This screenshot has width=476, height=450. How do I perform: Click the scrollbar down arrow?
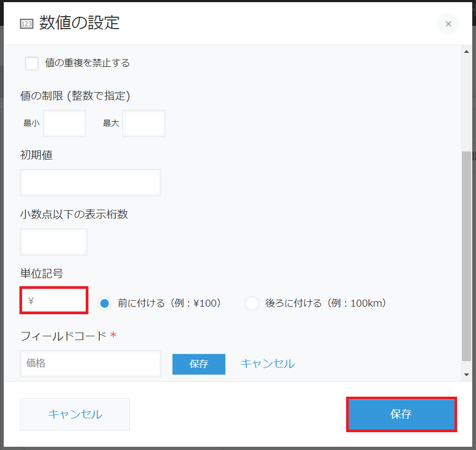[x=467, y=375]
